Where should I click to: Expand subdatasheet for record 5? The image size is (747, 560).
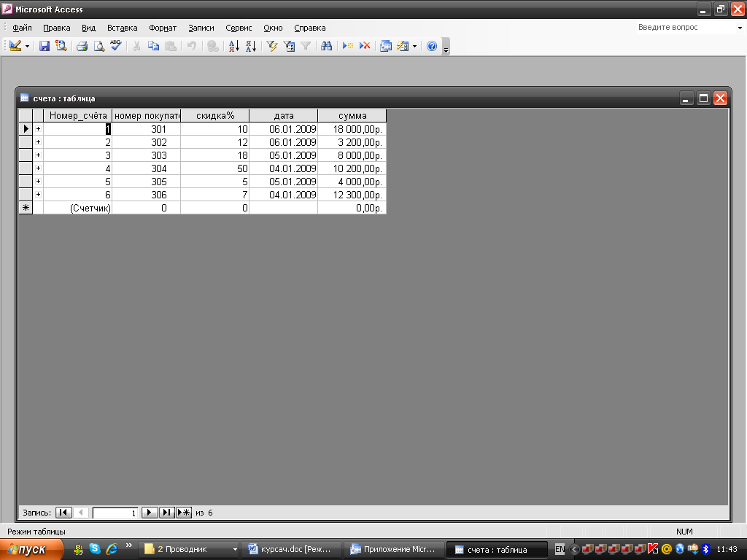[x=38, y=181]
